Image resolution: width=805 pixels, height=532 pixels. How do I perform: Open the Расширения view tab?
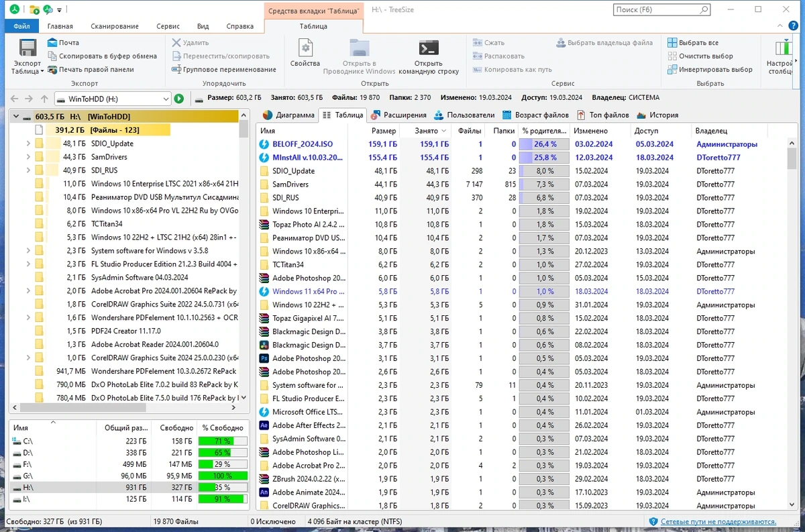click(x=399, y=115)
